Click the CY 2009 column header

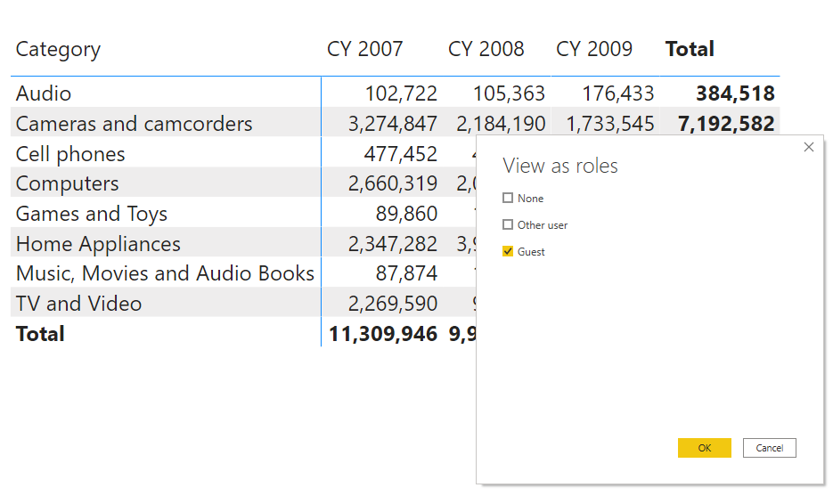[594, 49]
